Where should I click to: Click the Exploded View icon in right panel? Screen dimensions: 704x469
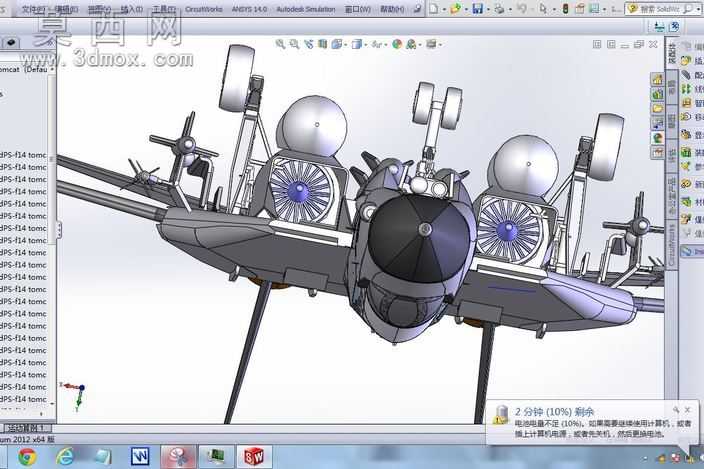(x=686, y=219)
